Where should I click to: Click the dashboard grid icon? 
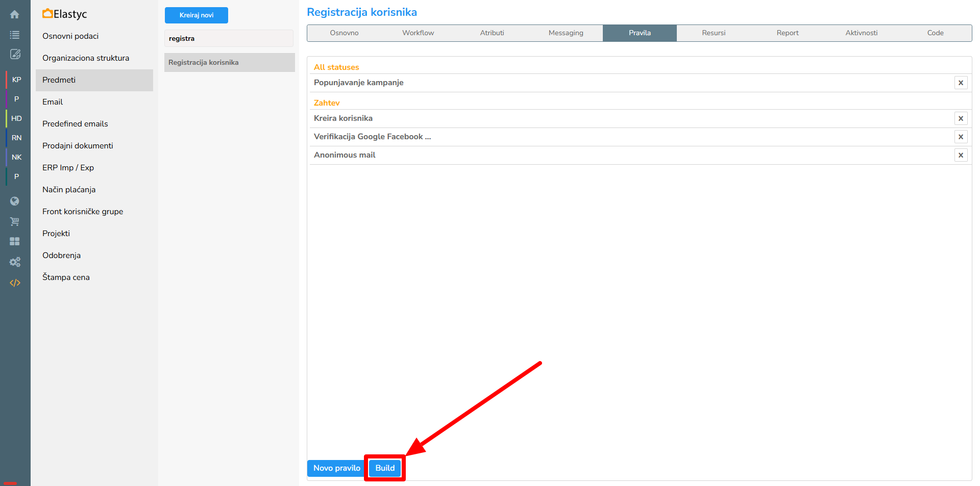coord(15,241)
